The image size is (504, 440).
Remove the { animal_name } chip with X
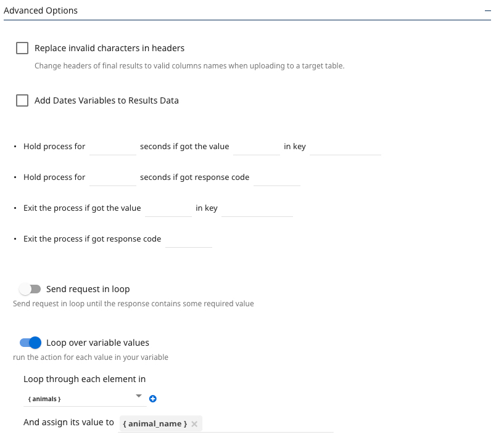click(194, 424)
